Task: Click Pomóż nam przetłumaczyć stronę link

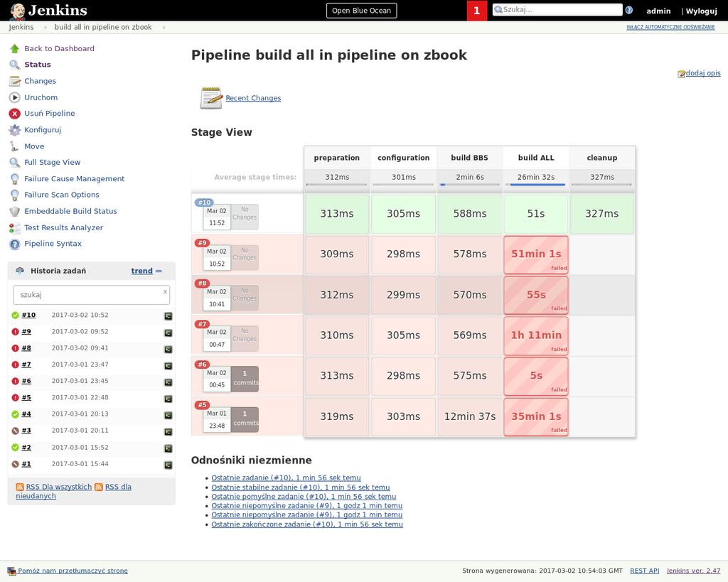Action: tap(73, 571)
